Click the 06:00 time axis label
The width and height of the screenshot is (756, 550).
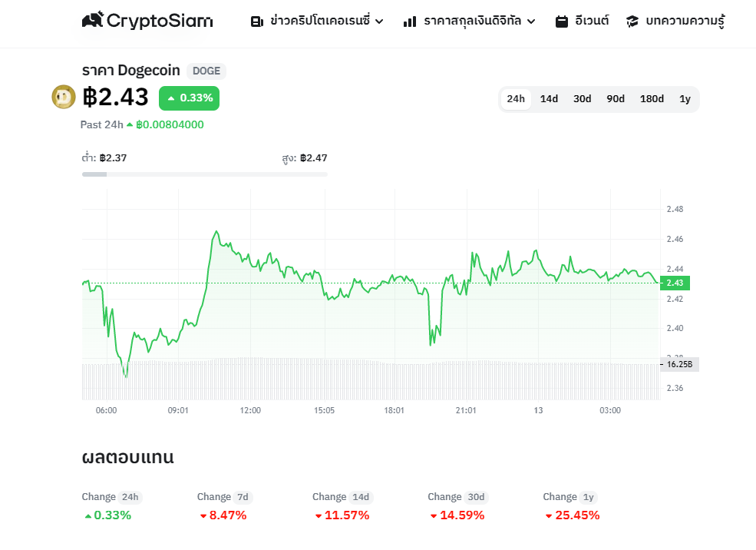tap(106, 410)
